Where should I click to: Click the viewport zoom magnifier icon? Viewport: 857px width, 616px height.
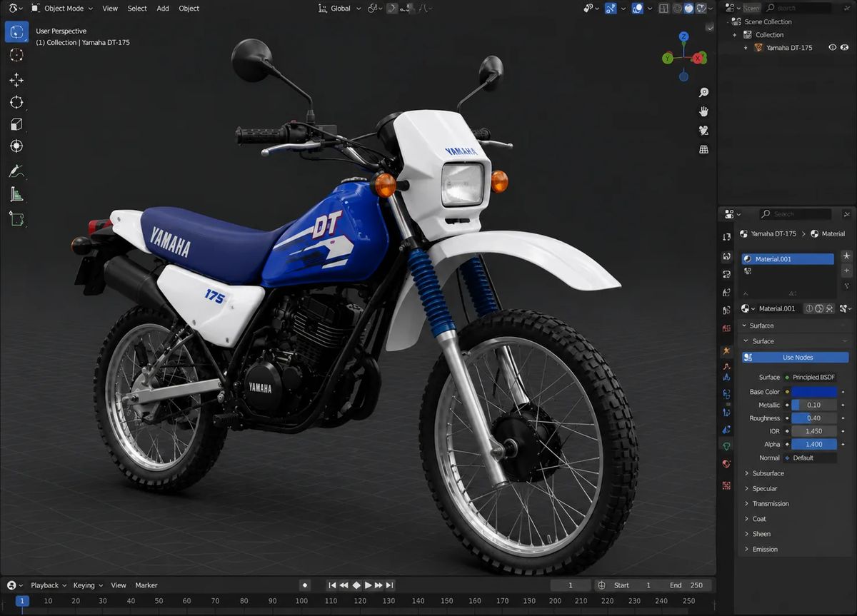click(x=703, y=93)
